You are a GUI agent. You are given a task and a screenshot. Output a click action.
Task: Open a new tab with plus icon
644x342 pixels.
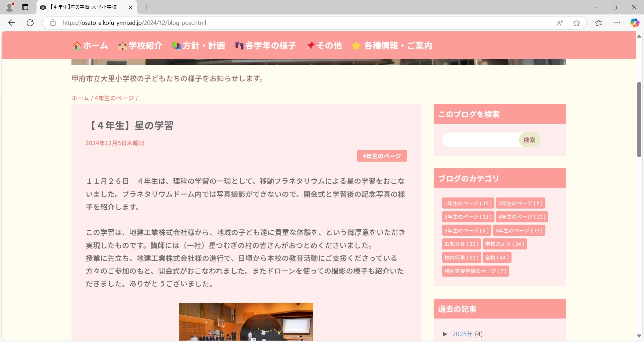pos(146,7)
